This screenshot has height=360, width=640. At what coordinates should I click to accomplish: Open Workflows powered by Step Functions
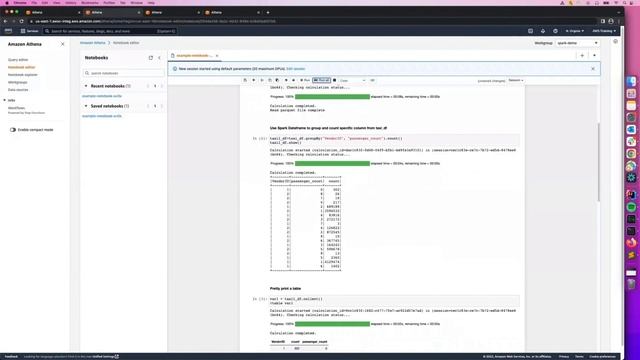[x=16, y=108]
